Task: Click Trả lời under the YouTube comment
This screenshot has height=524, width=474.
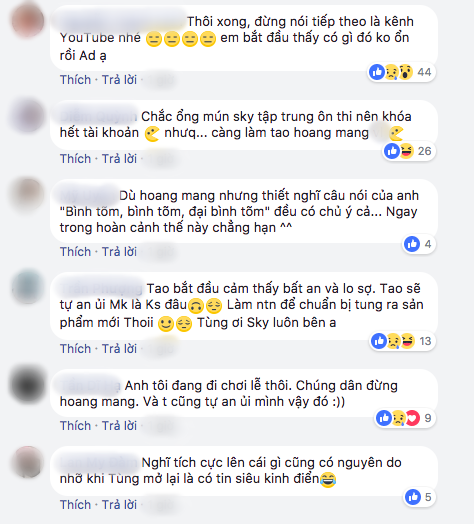Action: [119, 80]
